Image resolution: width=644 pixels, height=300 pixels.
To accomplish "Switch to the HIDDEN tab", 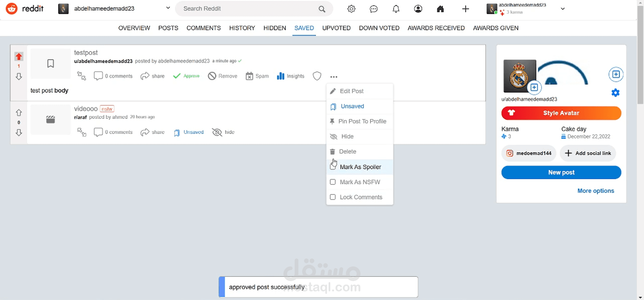I will pos(275,28).
